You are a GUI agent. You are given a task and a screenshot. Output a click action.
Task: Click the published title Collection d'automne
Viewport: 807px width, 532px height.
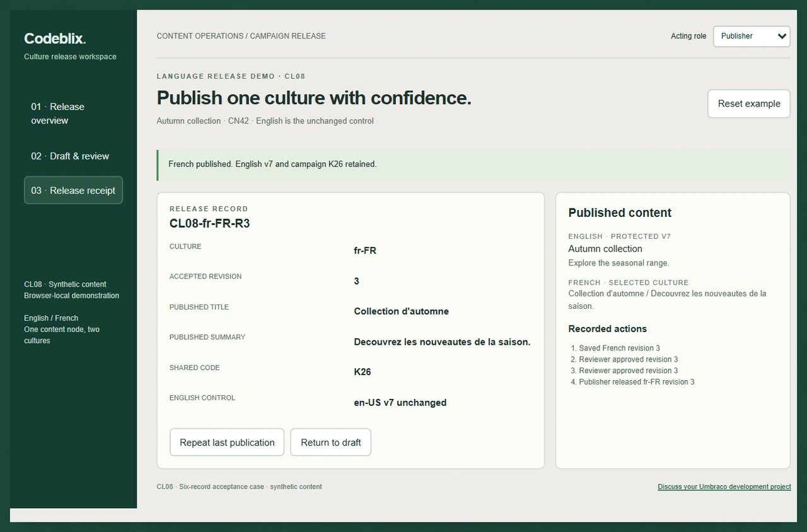pos(401,311)
